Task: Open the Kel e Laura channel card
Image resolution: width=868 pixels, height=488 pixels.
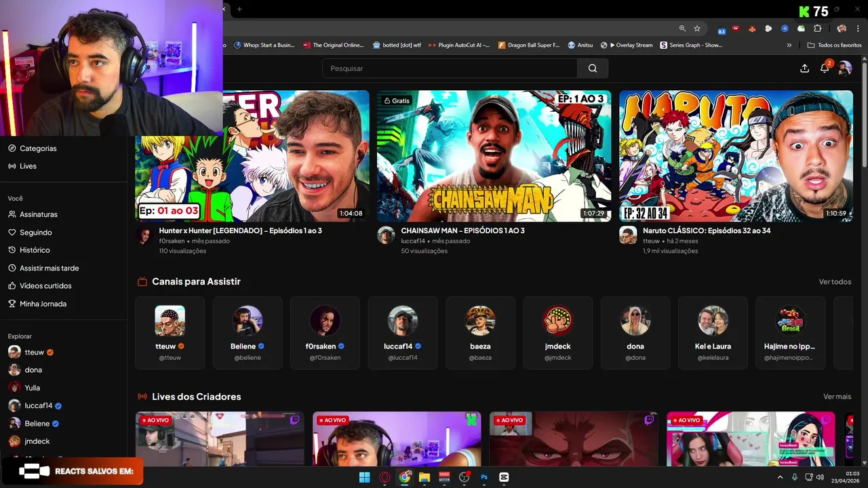Action: pos(713,333)
